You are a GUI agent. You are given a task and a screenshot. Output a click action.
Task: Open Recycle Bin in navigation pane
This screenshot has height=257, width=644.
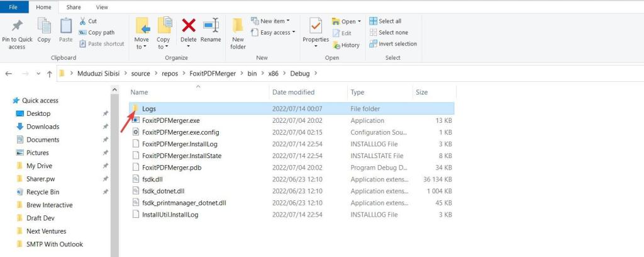[x=43, y=192]
